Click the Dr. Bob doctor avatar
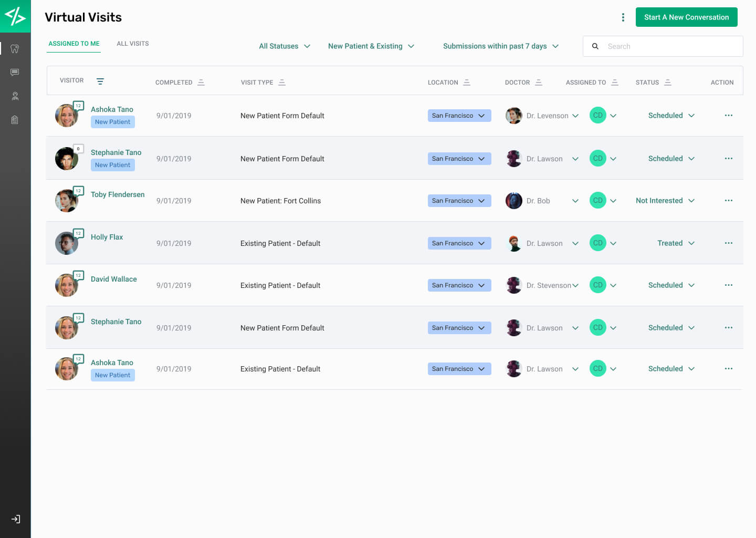756x538 pixels. pyautogui.click(x=513, y=201)
